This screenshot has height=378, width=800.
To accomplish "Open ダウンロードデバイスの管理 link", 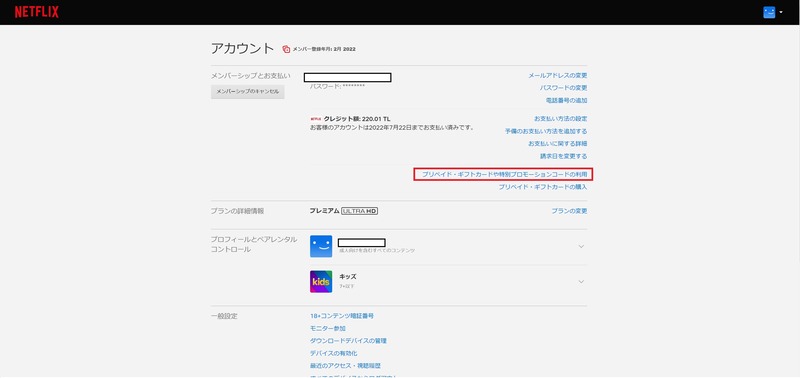I will coord(348,341).
